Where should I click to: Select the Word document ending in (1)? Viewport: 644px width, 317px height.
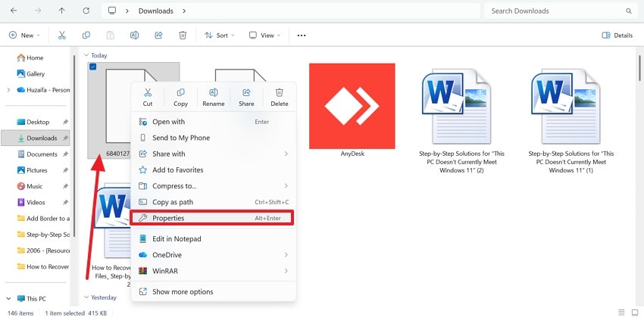tap(571, 121)
